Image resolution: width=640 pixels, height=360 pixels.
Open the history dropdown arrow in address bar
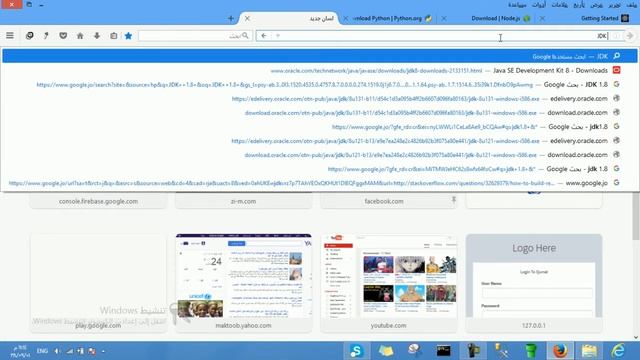click(278, 36)
